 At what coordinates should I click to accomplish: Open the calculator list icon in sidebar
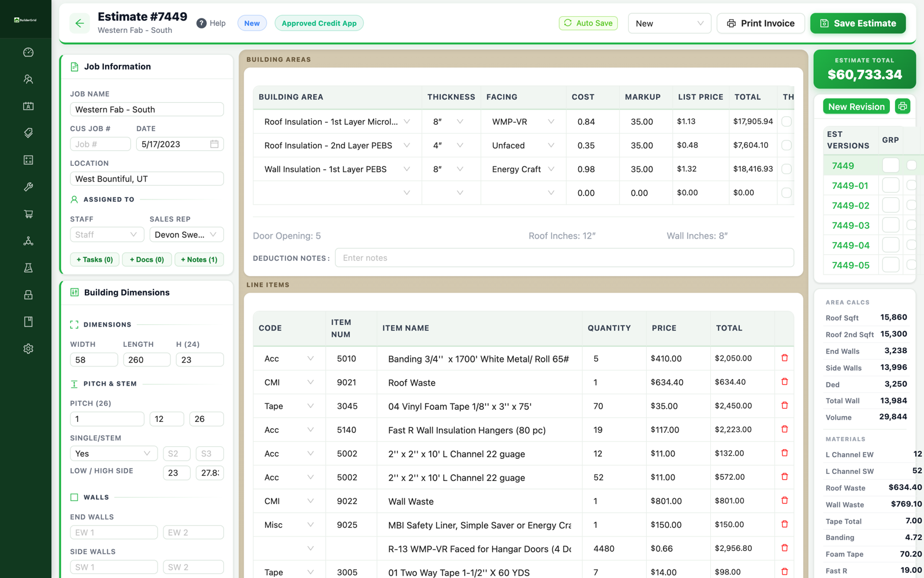click(x=28, y=160)
